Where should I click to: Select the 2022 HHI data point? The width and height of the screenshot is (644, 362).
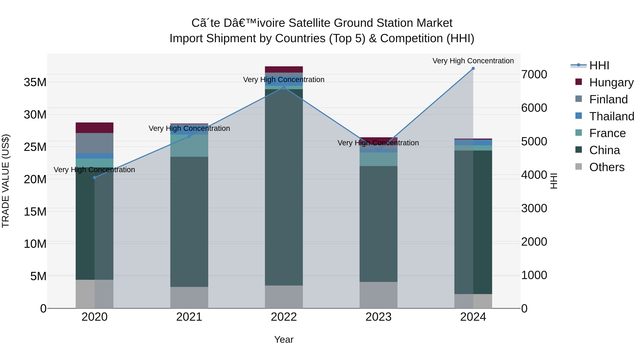(284, 87)
